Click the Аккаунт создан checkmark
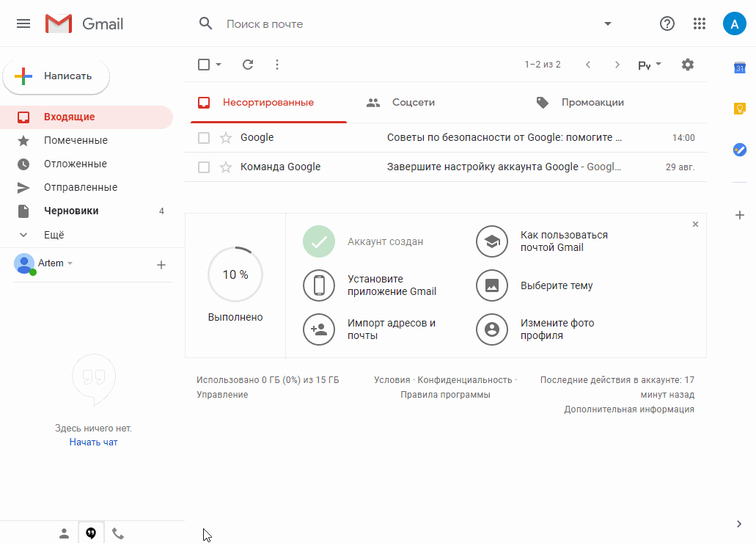756x543 pixels. (319, 241)
